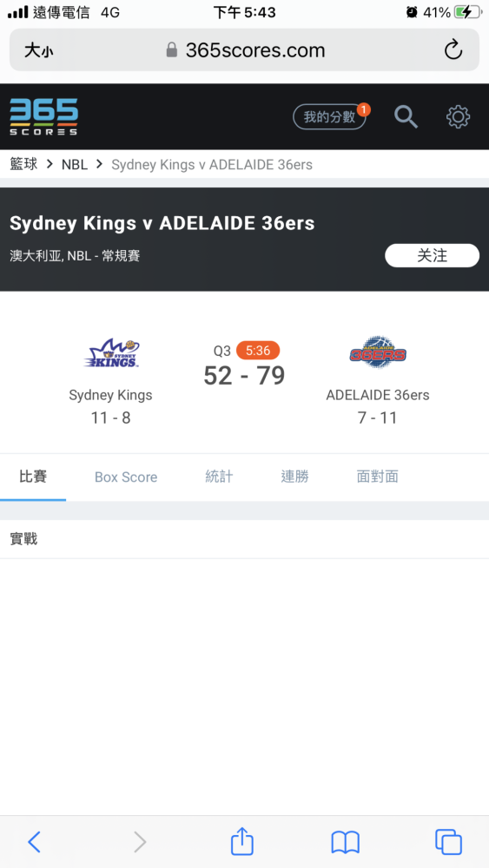Open the 連勝 tab
Image resolution: width=489 pixels, height=868 pixels.
[x=294, y=477]
